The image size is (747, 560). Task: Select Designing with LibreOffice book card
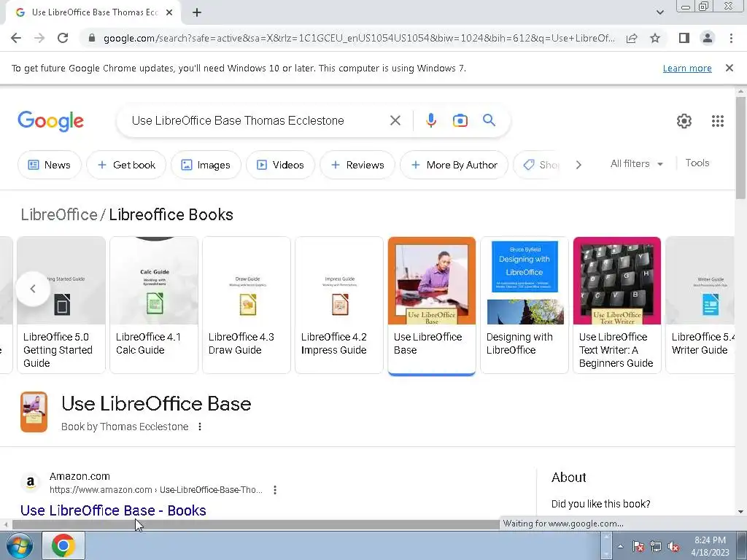pos(524,305)
